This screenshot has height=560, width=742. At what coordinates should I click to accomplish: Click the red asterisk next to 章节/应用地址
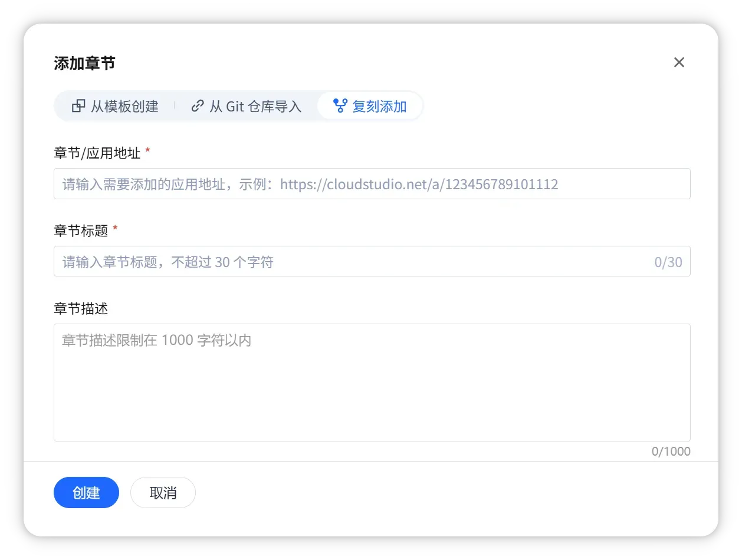click(x=147, y=152)
